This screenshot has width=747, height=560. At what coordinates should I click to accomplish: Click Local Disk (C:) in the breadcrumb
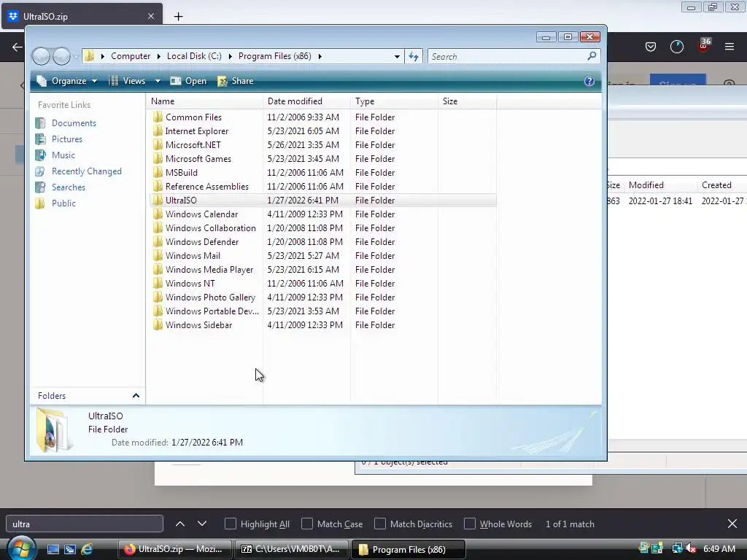194,56
